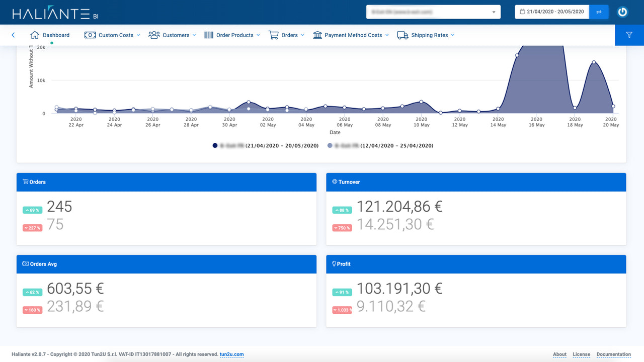
Task: Click the Custom Costs money icon
Action: coord(90,35)
